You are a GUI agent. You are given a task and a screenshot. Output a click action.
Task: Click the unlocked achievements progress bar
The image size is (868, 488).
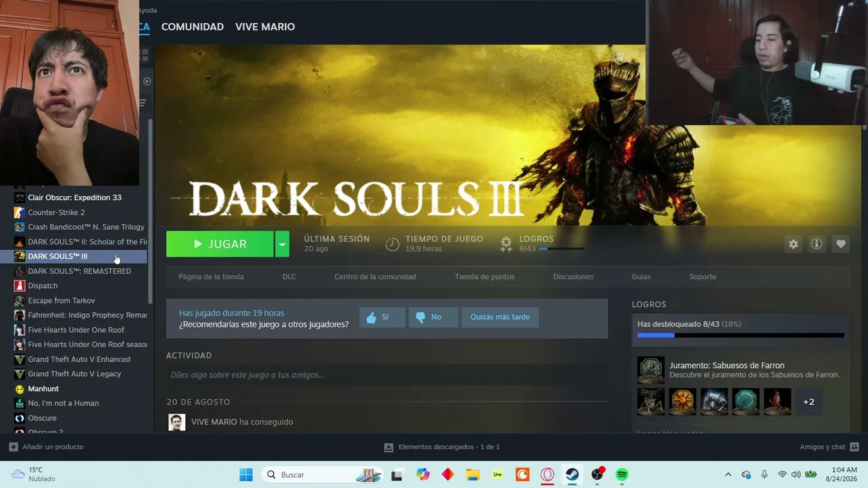coord(741,335)
